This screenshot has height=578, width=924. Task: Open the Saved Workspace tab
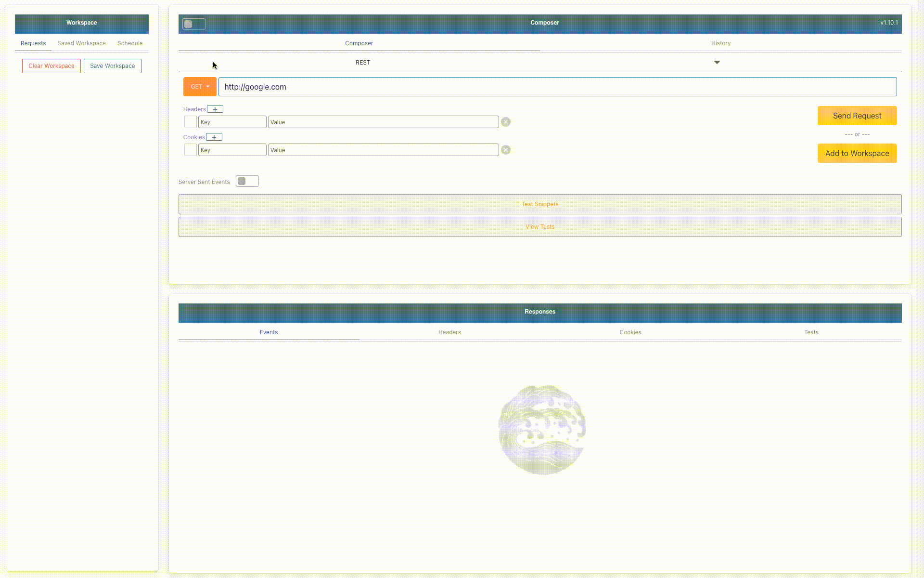(x=81, y=43)
